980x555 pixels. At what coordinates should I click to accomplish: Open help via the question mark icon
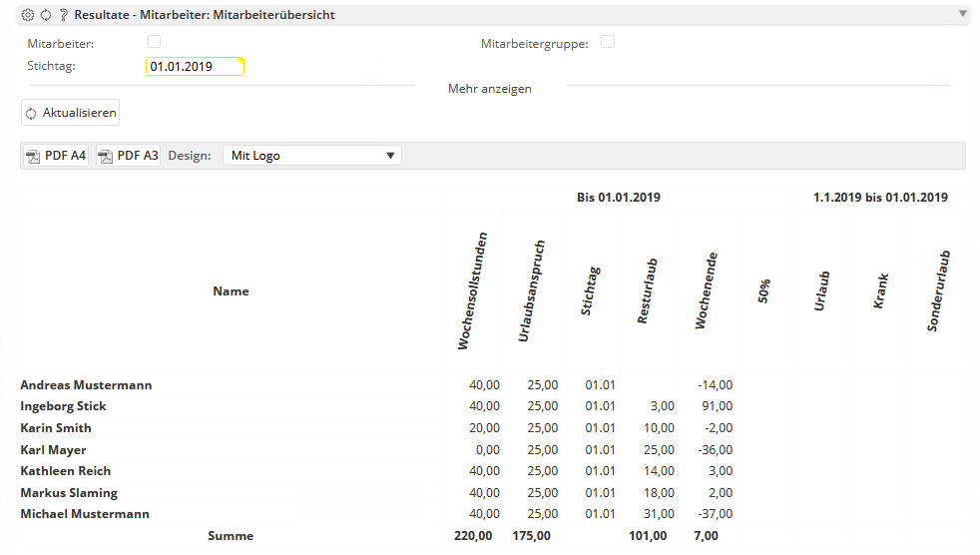point(64,15)
